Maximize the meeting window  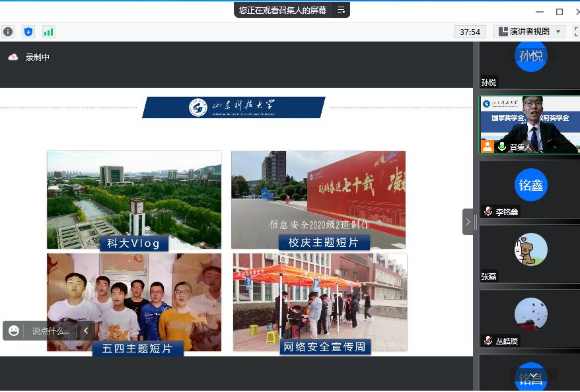(x=560, y=12)
